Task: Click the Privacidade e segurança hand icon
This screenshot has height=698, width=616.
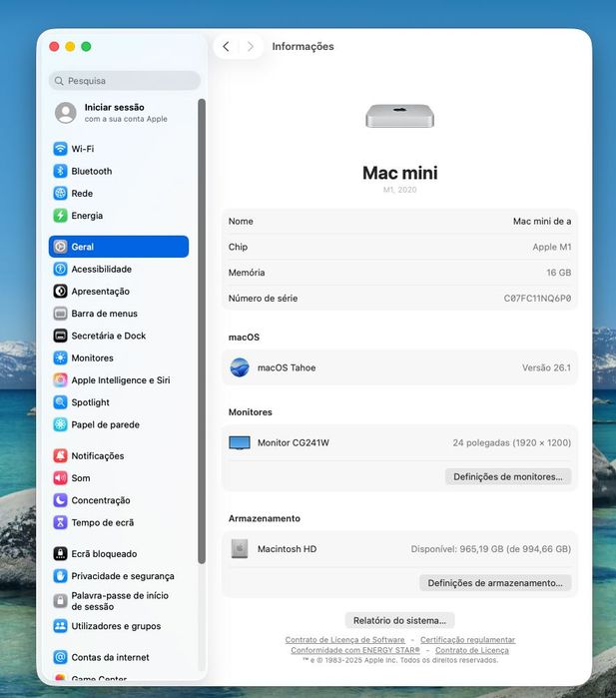Action: (x=60, y=576)
